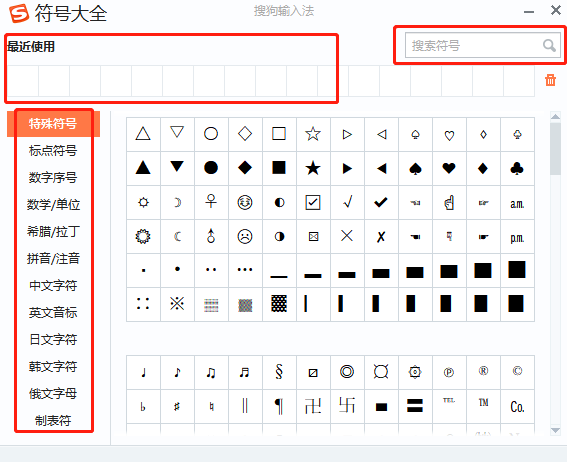Switch to the 数学/单位 category
Viewport: 567px width, 462px height.
click(53, 205)
